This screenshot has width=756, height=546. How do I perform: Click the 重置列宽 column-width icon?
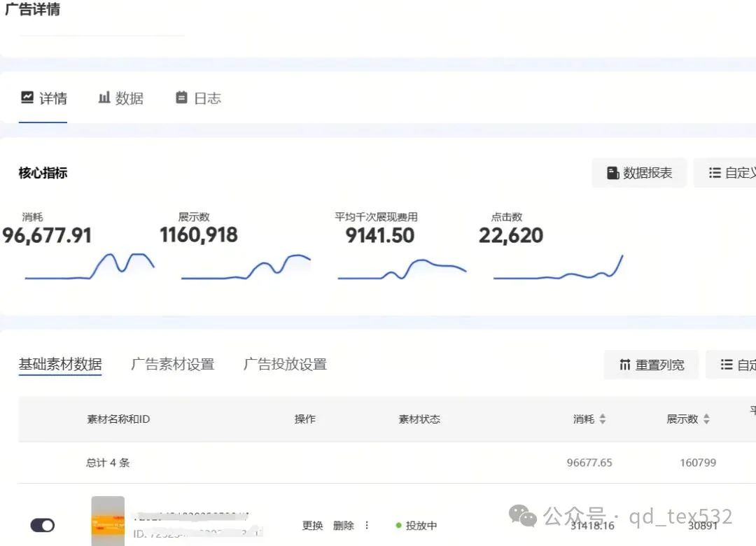click(x=625, y=365)
